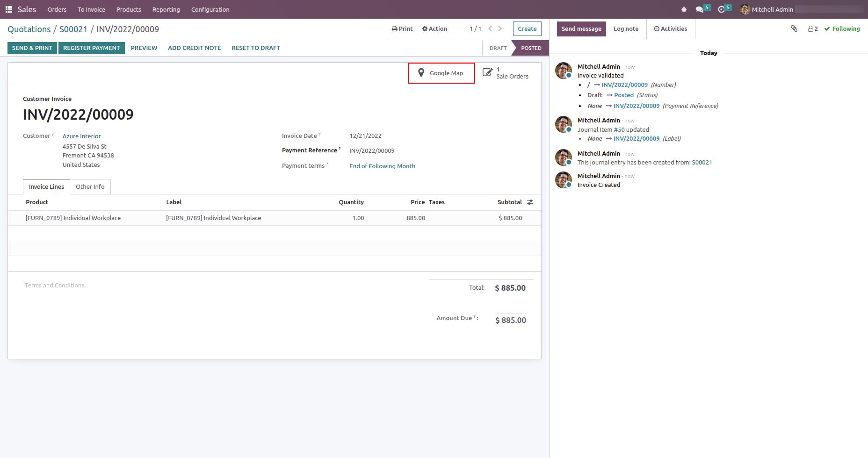Open the Products menu

coord(129,9)
